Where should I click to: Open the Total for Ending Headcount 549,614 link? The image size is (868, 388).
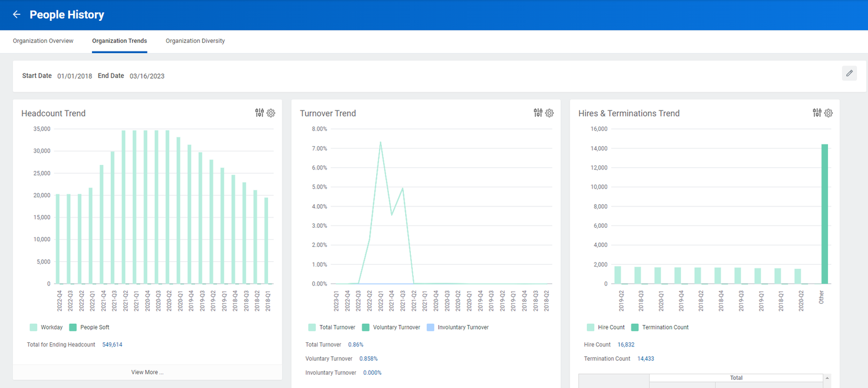tap(112, 344)
